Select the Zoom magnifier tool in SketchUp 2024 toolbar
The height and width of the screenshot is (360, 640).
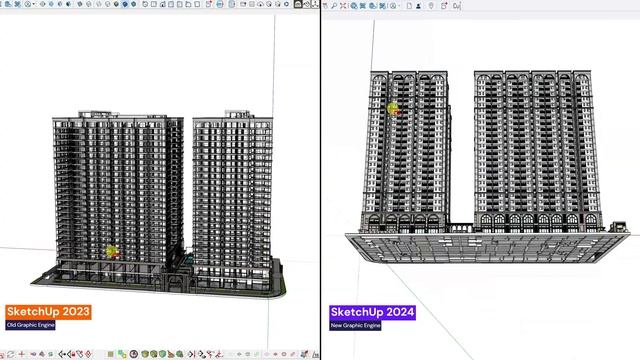coord(334,6)
